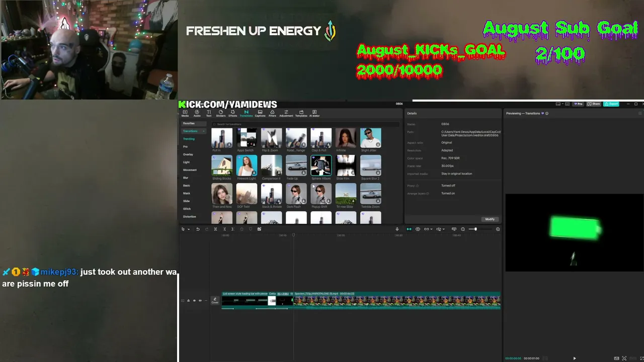Open the Effects tab
Image resolution: width=644 pixels, height=362 pixels.
232,114
